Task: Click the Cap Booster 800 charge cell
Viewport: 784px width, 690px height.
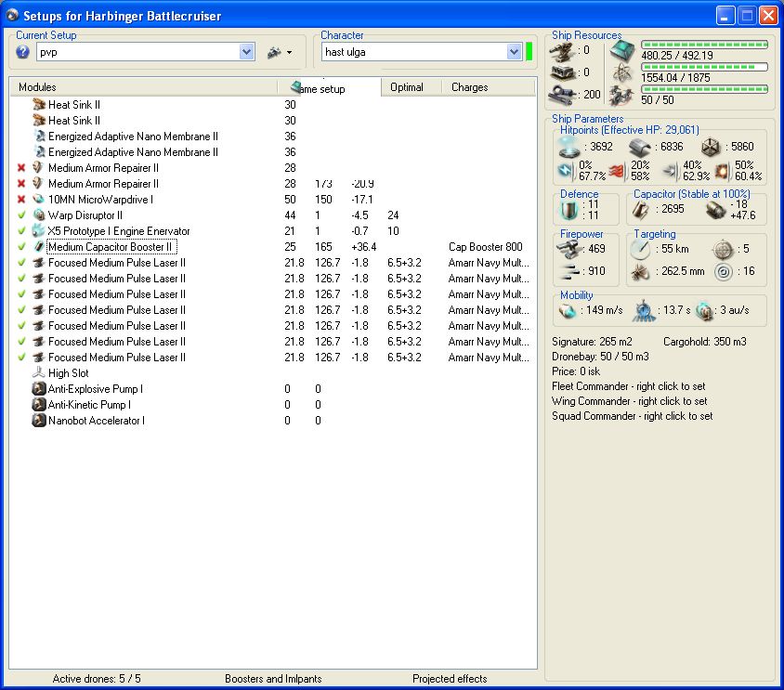Action: [486, 247]
